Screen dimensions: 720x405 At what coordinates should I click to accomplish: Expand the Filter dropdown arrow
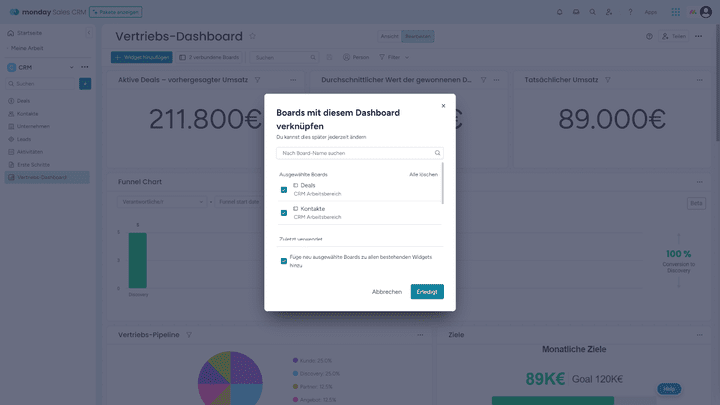(407, 57)
